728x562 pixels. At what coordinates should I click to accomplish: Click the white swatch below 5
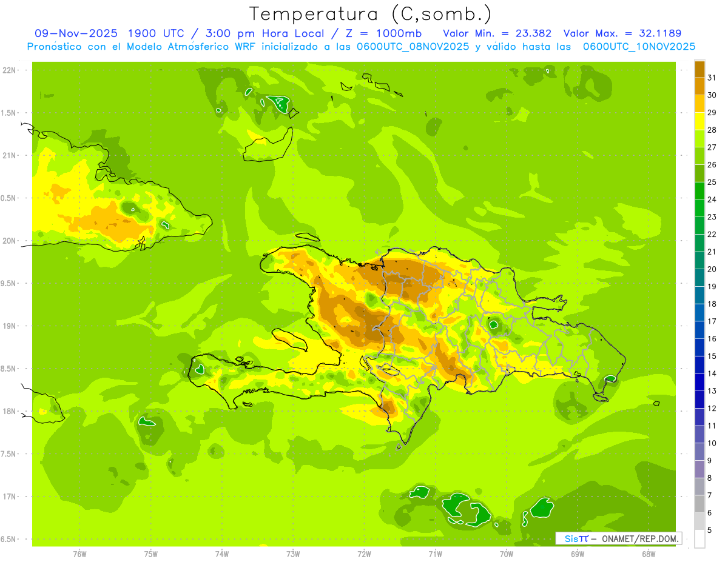pos(699,538)
